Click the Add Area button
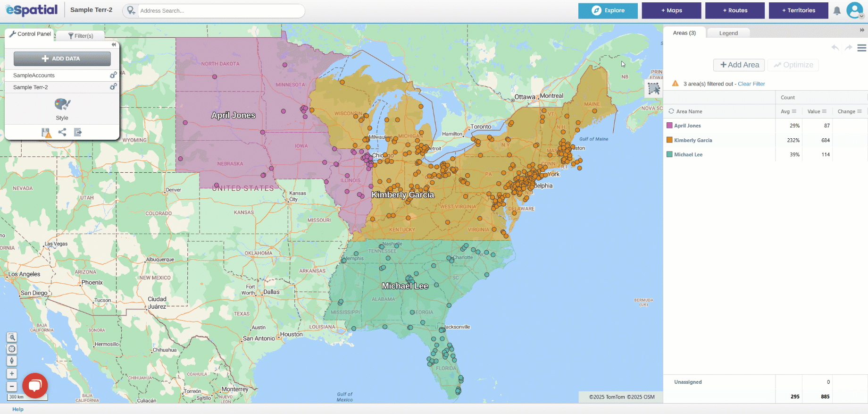This screenshot has width=868, height=414. pos(739,65)
